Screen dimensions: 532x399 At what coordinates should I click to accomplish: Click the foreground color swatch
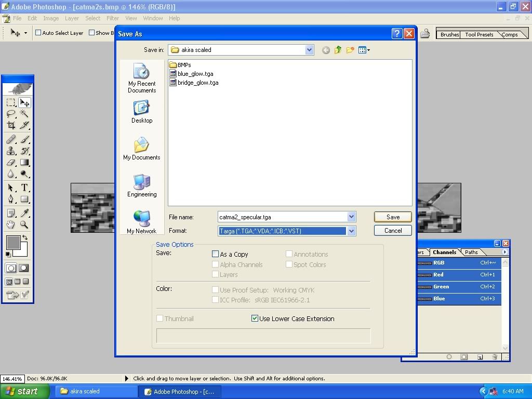13,243
